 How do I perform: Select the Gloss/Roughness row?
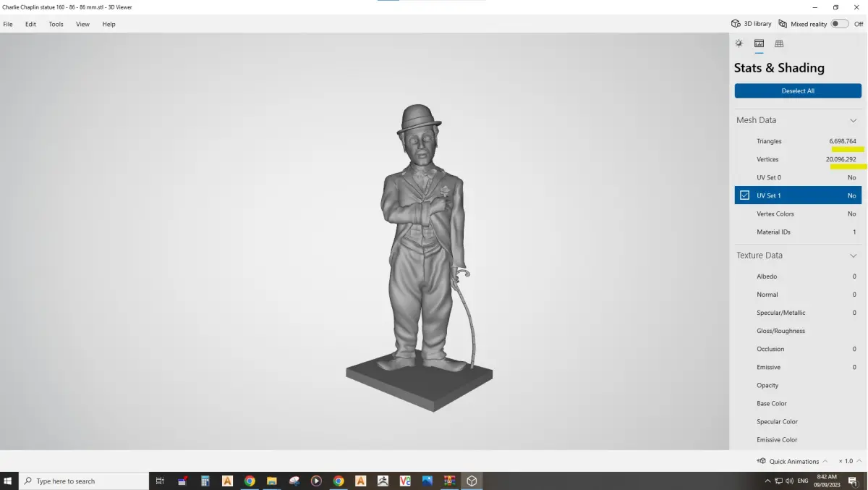798,331
